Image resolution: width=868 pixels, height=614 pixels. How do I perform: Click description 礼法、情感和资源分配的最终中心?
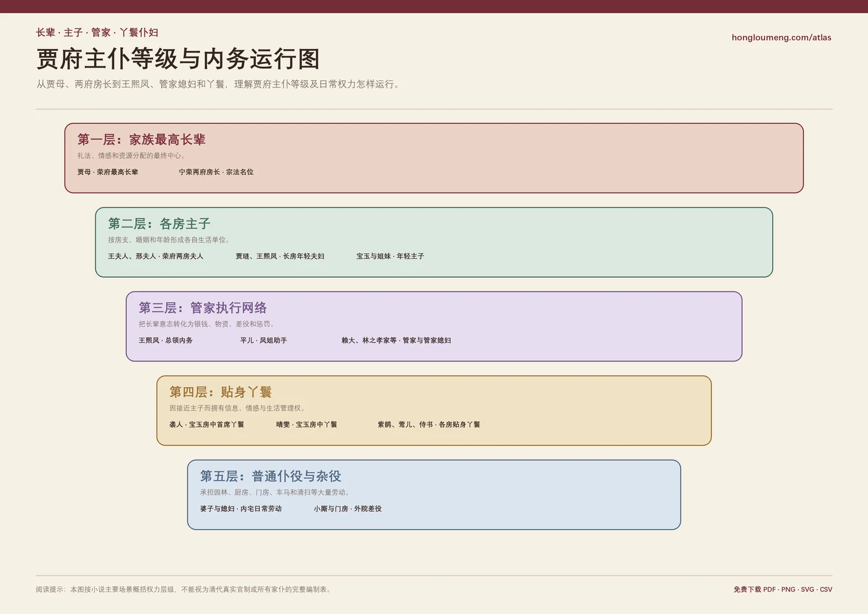click(x=131, y=156)
